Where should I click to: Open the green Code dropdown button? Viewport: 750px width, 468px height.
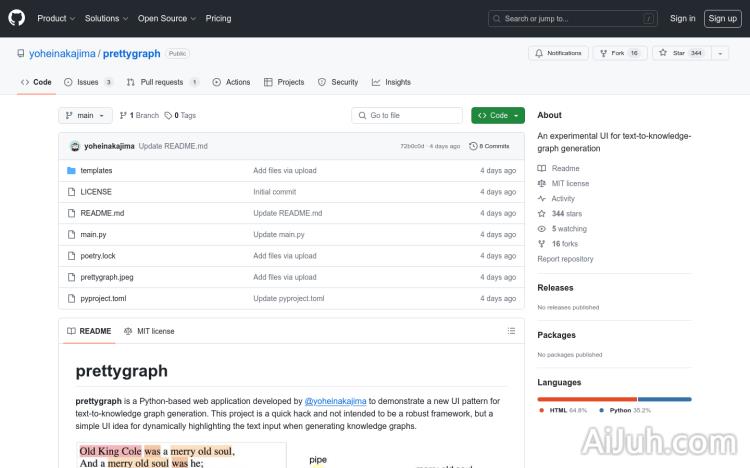pyautogui.click(x=497, y=116)
